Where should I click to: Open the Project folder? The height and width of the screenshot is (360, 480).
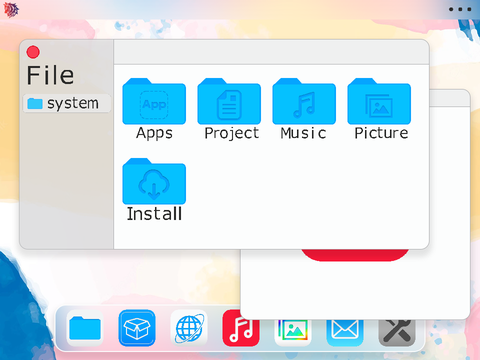(229, 109)
